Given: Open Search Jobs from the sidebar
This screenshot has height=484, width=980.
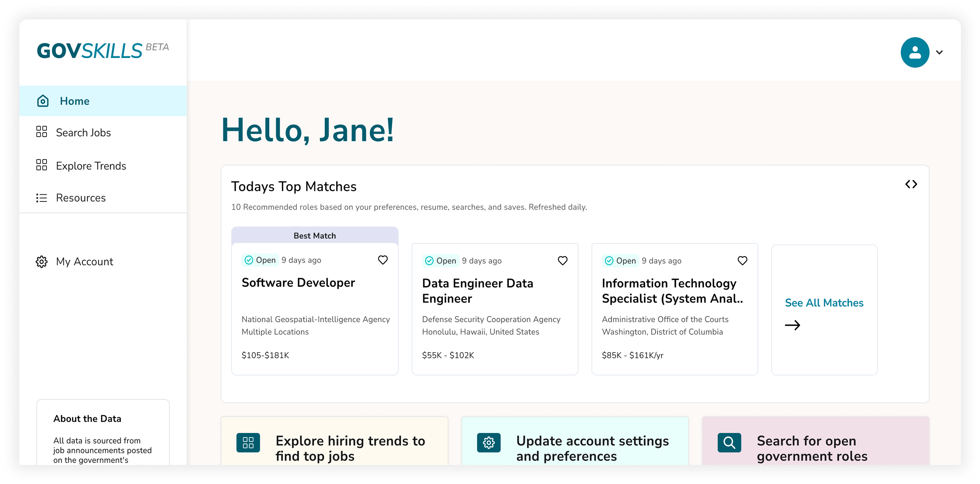Looking at the screenshot, I should pyautogui.click(x=83, y=132).
